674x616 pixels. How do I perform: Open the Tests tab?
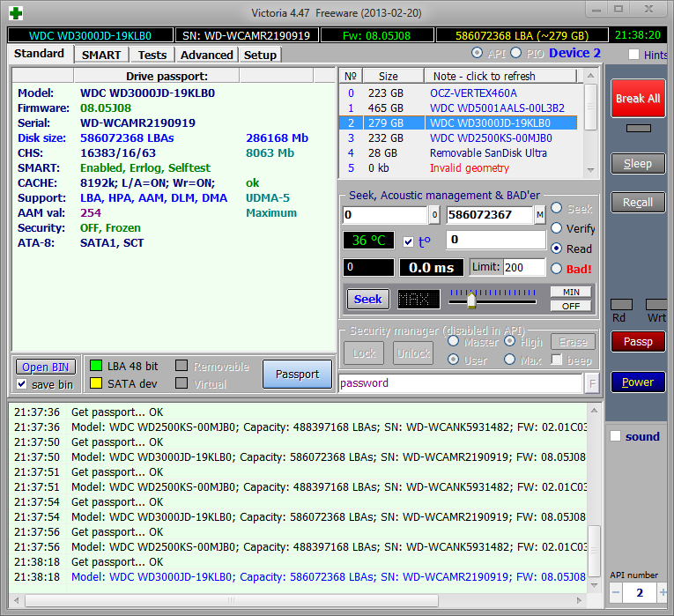(152, 55)
